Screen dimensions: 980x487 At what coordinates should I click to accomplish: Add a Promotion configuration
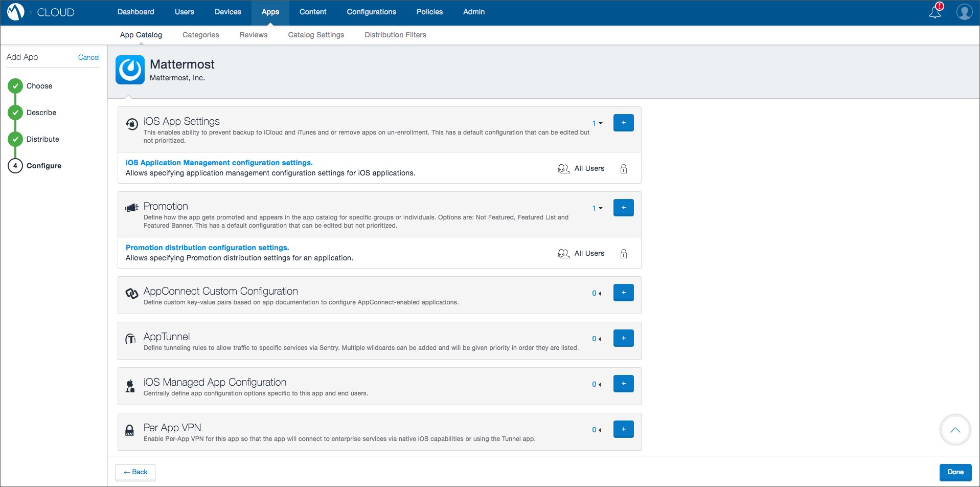[x=624, y=208]
